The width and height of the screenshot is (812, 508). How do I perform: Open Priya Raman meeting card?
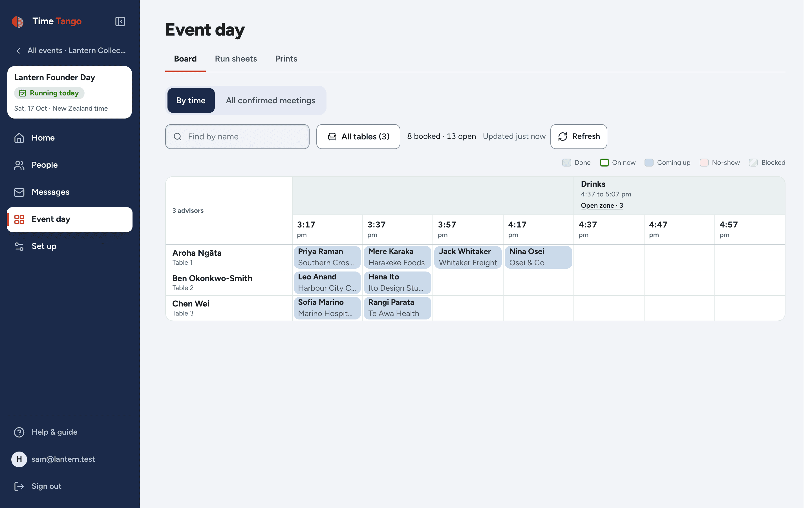click(327, 257)
